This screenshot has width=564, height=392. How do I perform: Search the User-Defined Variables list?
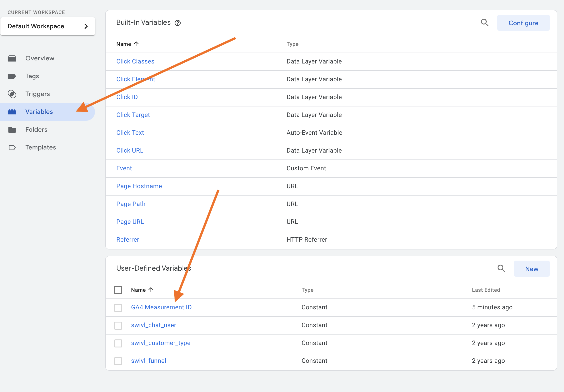pos(501,268)
